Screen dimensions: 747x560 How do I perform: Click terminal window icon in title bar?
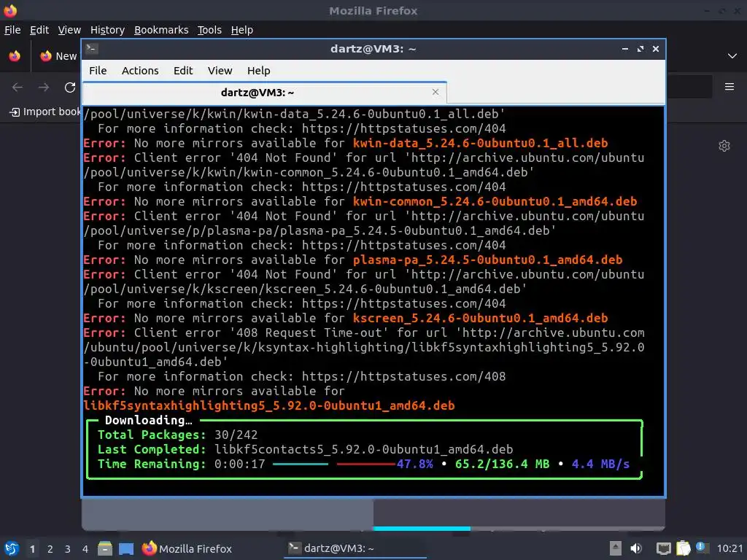pos(92,48)
